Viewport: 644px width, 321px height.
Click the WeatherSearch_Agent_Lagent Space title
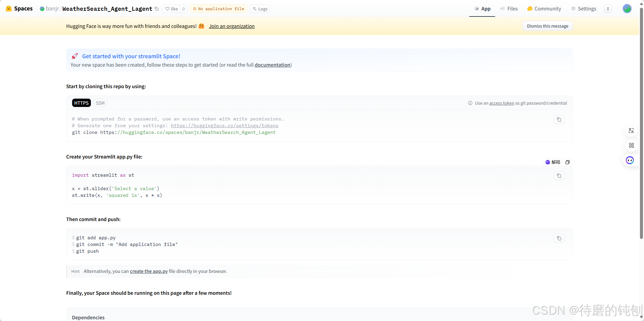coord(107,9)
